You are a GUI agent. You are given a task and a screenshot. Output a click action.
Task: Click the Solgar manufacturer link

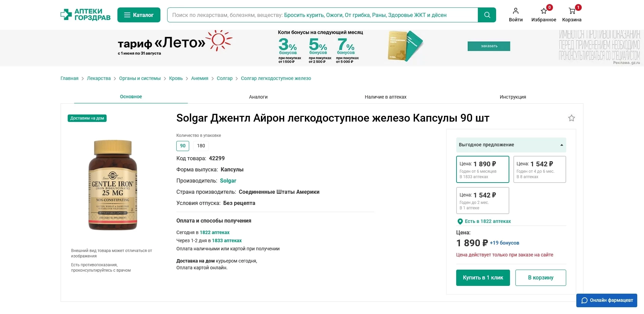click(x=228, y=181)
